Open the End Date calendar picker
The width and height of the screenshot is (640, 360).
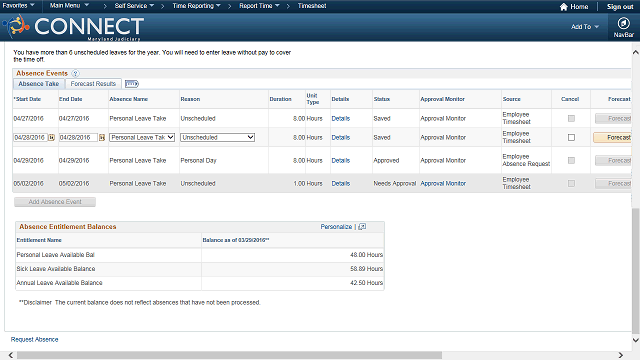102,138
